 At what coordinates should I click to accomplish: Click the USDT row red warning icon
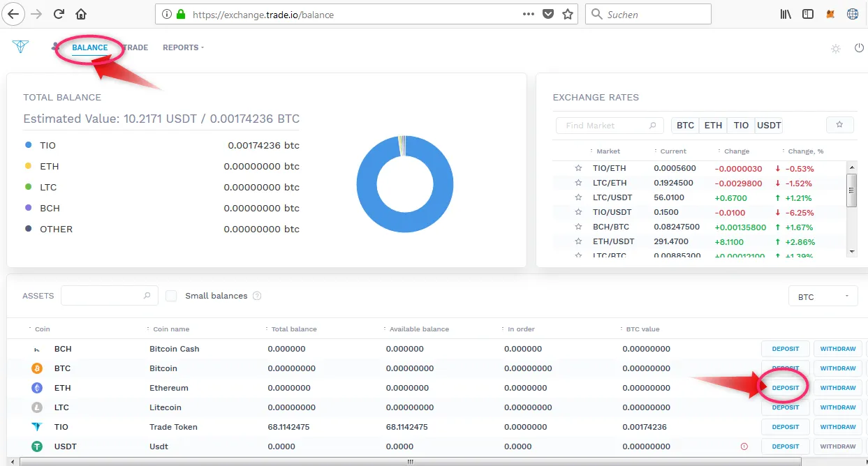click(x=744, y=446)
